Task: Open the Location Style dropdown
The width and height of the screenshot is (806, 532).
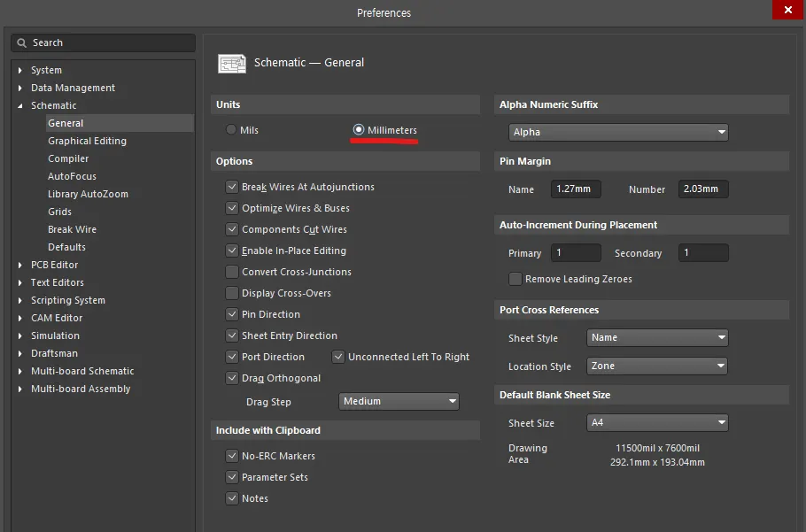Action: point(657,366)
